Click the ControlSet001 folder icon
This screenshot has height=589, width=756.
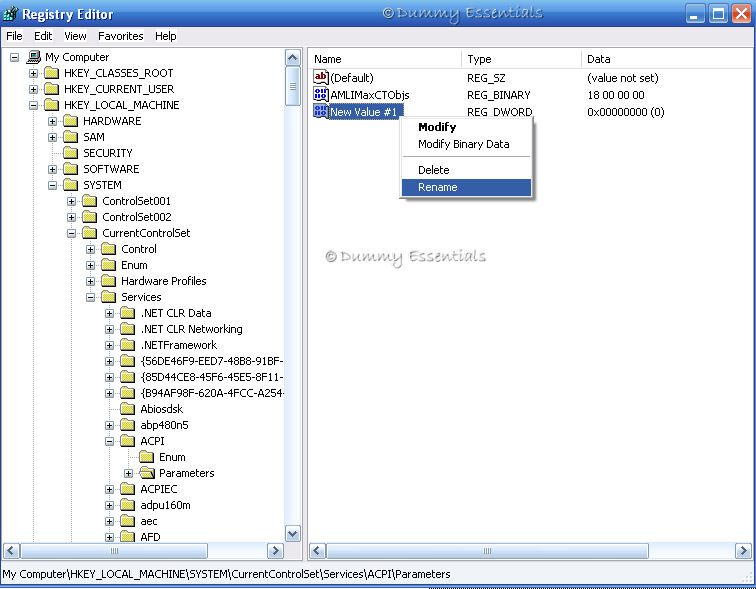point(90,201)
